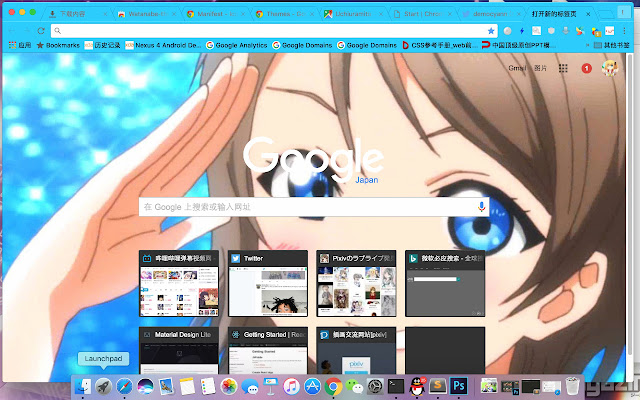Open the Gmail link
Viewport: 640px width, 400px height.
[517, 68]
